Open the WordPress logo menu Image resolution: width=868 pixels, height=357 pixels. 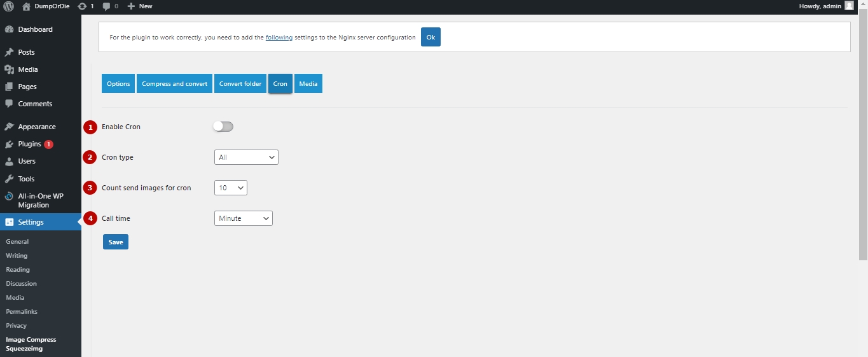(x=9, y=6)
